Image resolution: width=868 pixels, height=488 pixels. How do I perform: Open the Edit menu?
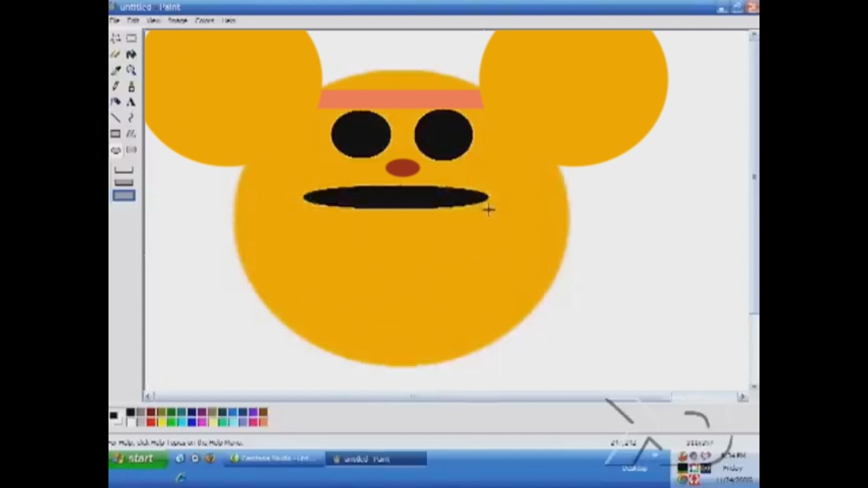pyautogui.click(x=133, y=20)
